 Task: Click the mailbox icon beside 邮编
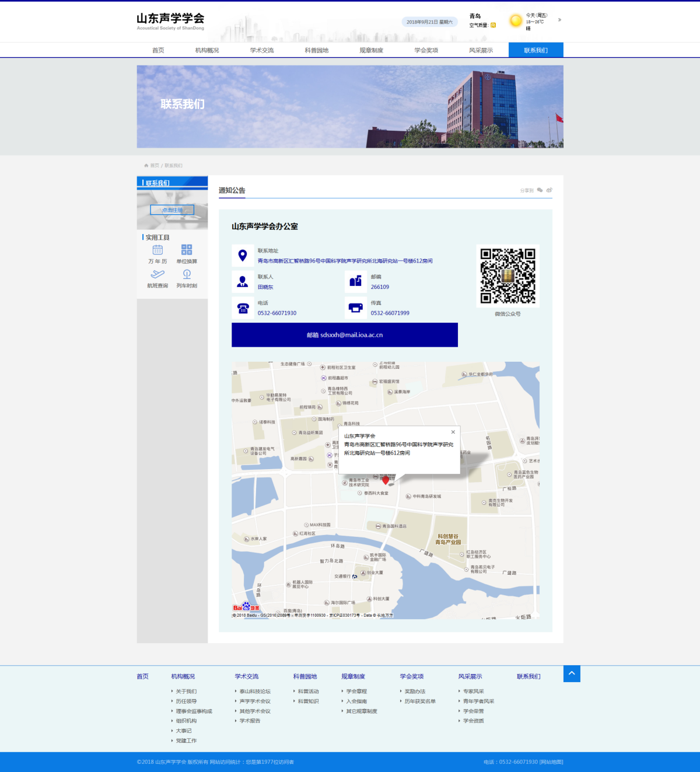coord(356,282)
